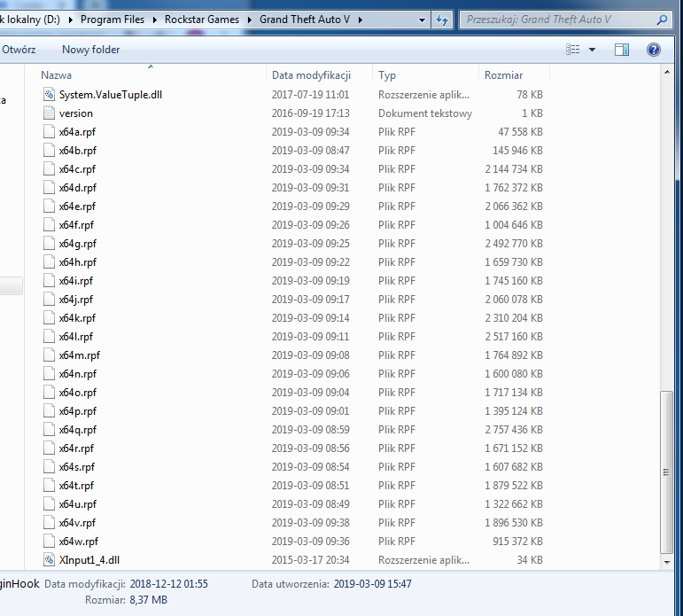Click the x64g.rpf file icon
Screen dimensions: 683x616
[x=50, y=243]
